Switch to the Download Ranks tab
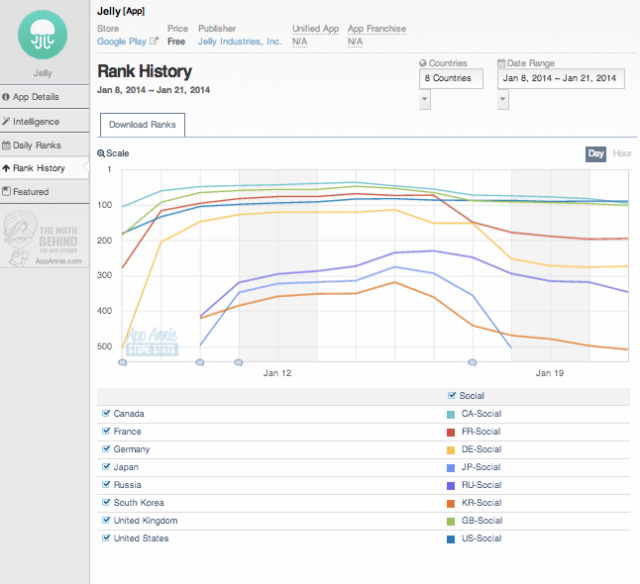 (x=142, y=125)
